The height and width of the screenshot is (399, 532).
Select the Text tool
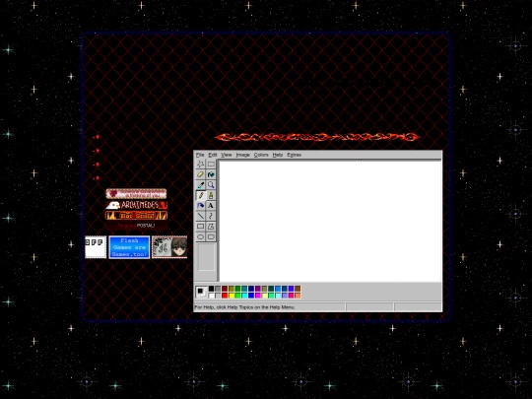click(x=211, y=206)
